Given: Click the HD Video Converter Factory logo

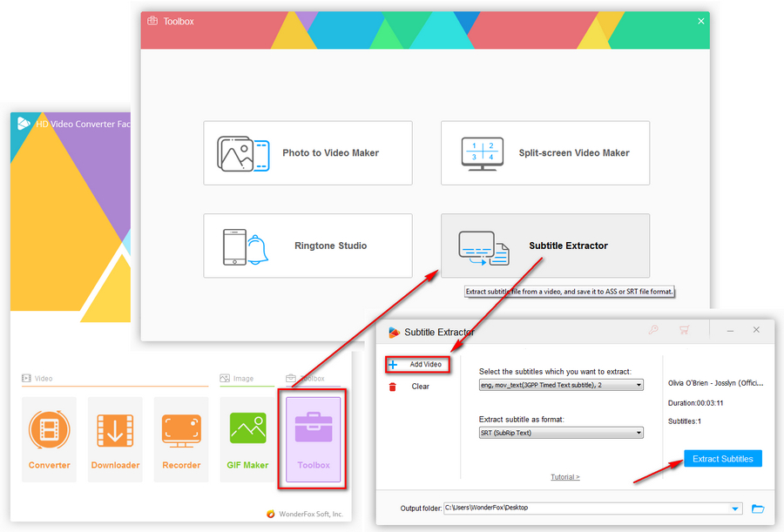Looking at the screenshot, I should point(24,123).
